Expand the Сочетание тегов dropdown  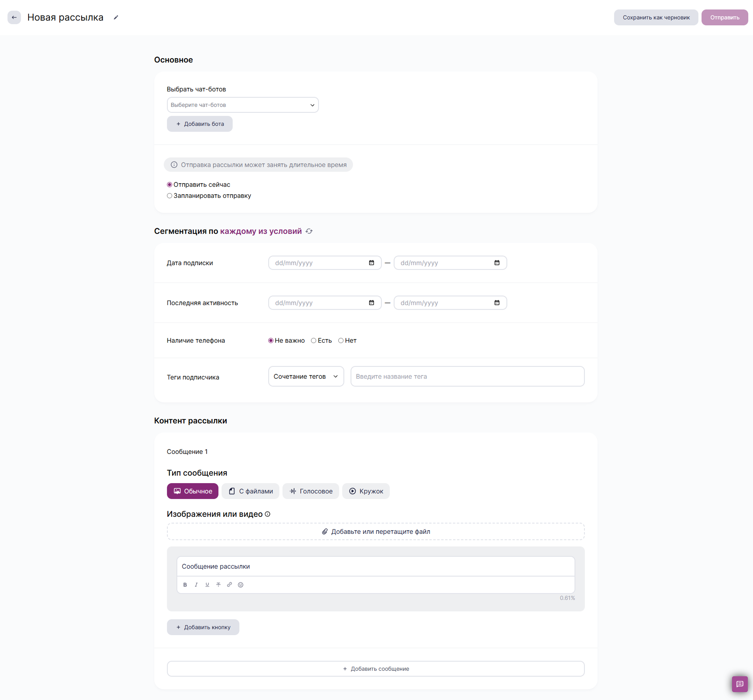306,376
